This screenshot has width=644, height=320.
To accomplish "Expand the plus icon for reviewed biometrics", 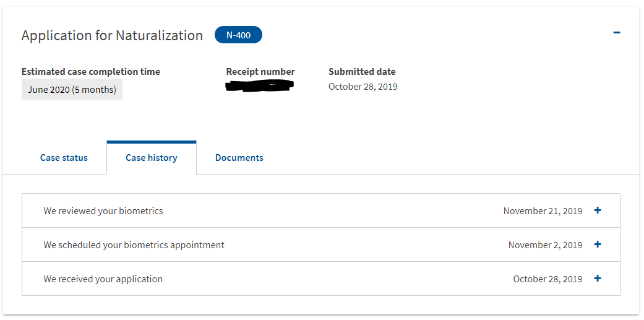I will pos(598,210).
